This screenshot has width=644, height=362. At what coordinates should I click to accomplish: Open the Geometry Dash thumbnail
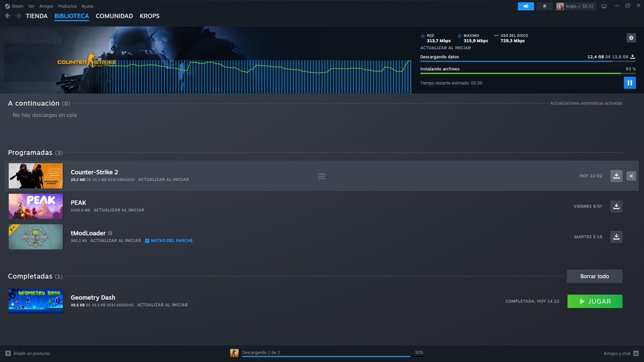click(x=35, y=301)
